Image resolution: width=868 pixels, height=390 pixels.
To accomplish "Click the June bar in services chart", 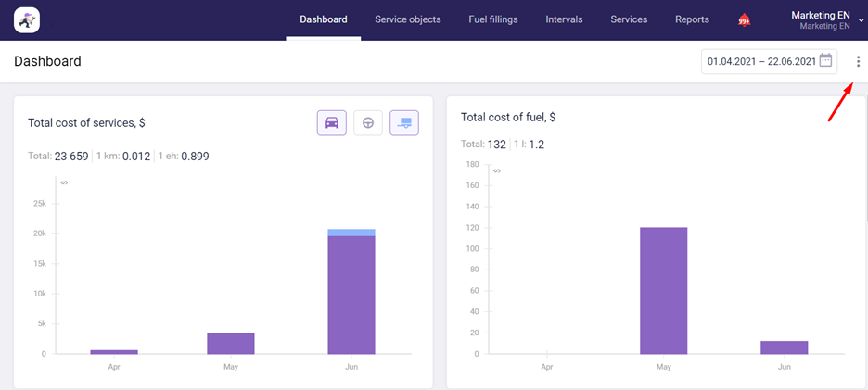I will [x=351, y=296].
